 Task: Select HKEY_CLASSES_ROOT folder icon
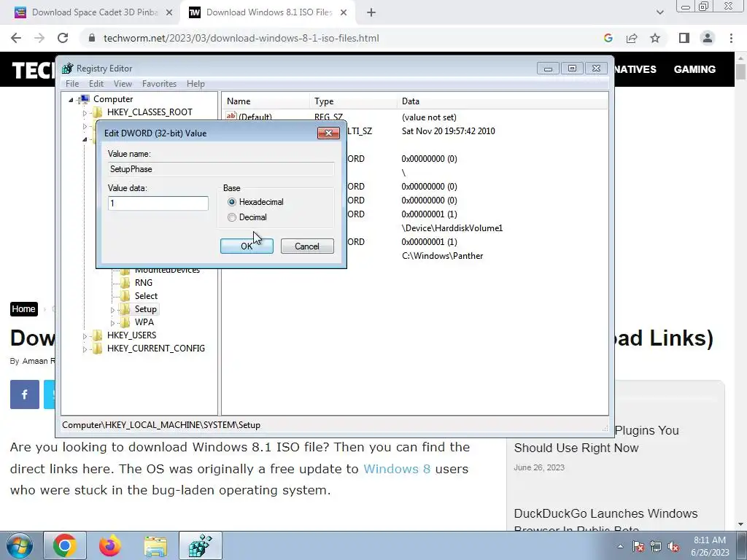point(97,112)
